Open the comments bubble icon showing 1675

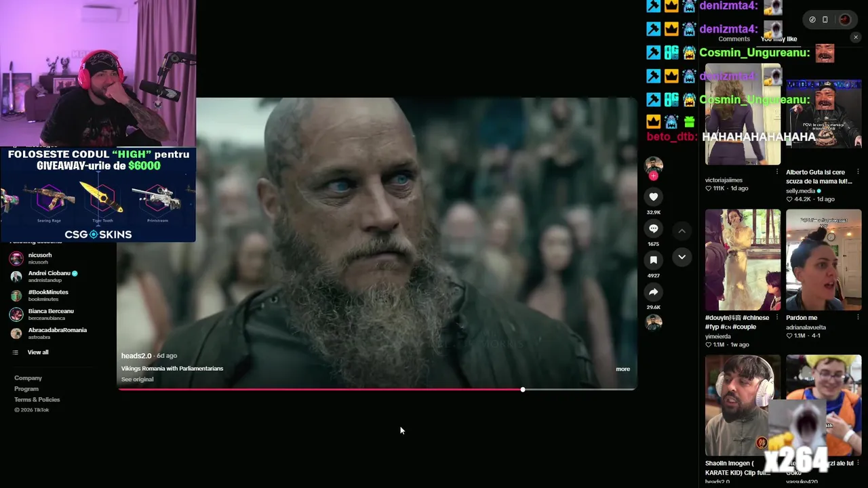(653, 228)
